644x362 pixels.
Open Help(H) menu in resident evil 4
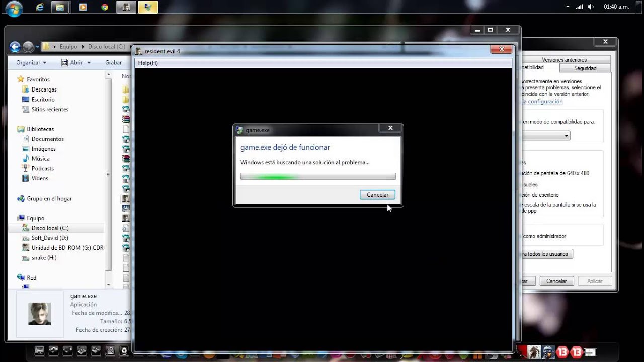click(148, 63)
